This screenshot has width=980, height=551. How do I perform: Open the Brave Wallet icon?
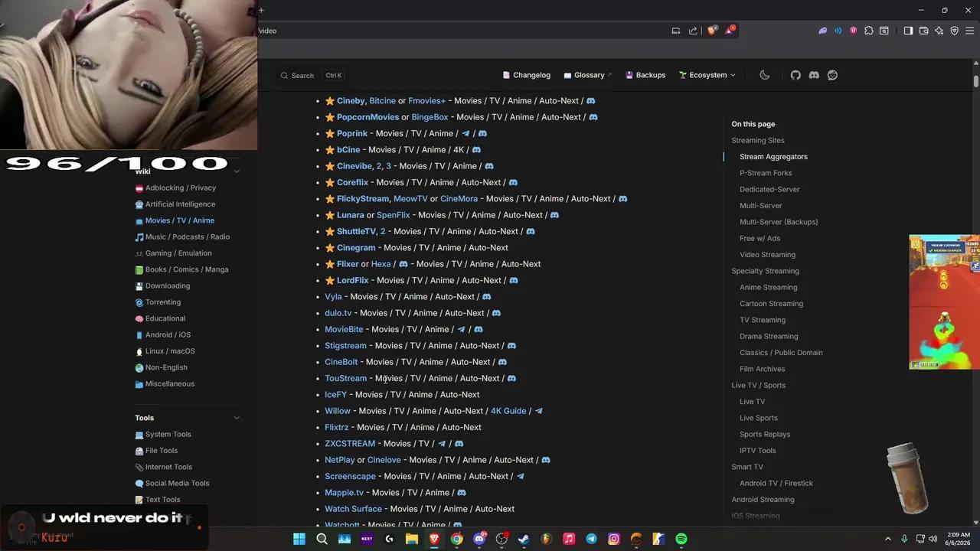pyautogui.click(x=923, y=31)
